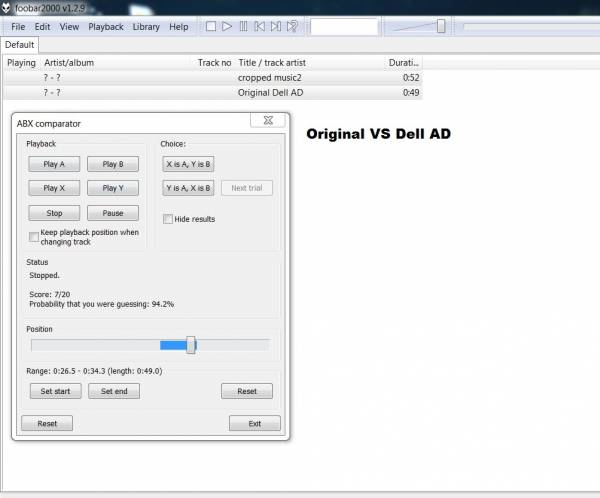Click the Play Y button
Image resolution: width=600 pixels, height=498 pixels.
[113, 188]
